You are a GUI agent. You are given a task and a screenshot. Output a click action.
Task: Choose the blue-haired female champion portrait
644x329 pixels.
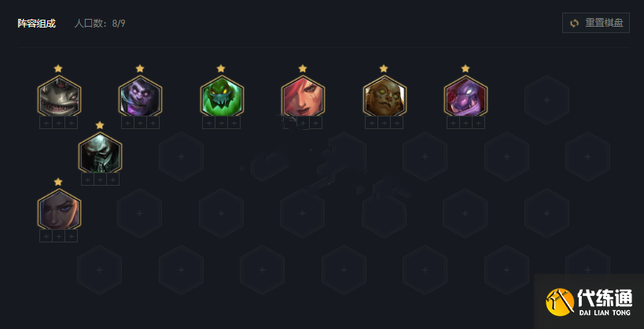click(x=59, y=209)
